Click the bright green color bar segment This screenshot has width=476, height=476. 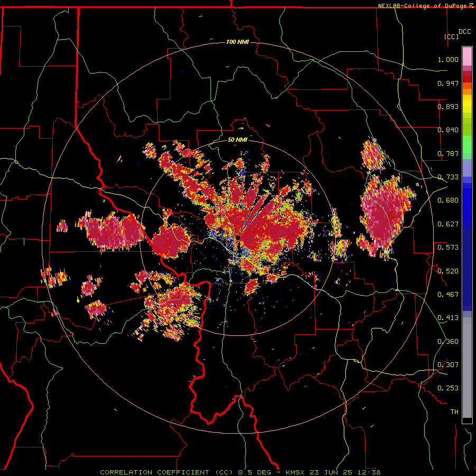[467, 144]
